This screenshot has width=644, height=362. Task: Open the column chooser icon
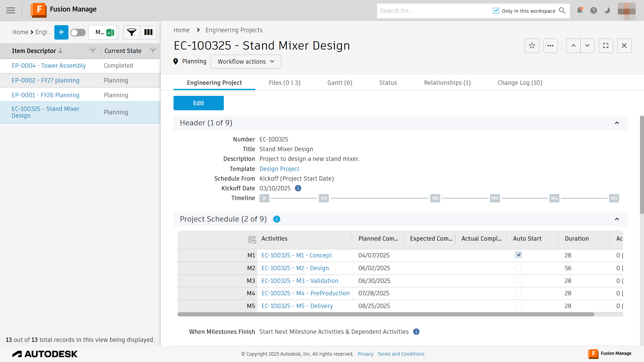pos(148,32)
